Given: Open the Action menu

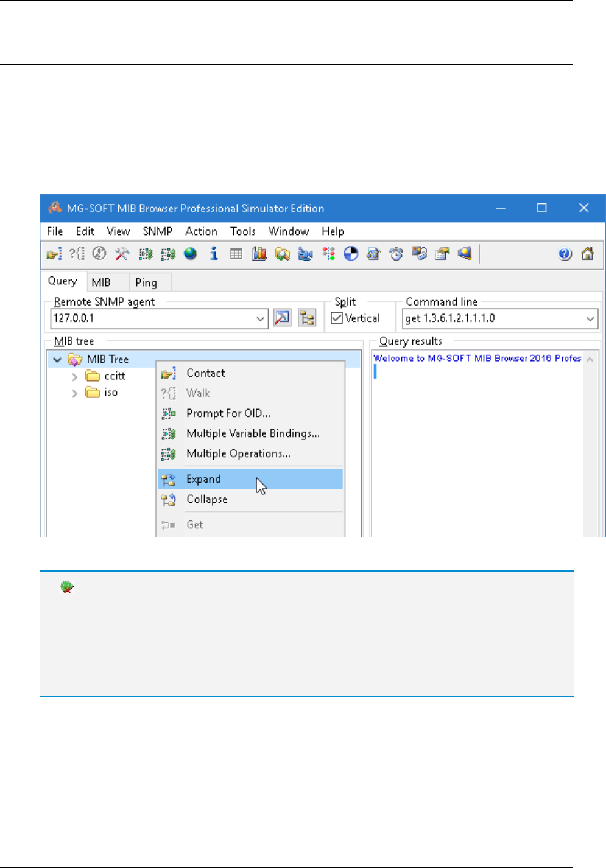Looking at the screenshot, I should click(x=202, y=231).
